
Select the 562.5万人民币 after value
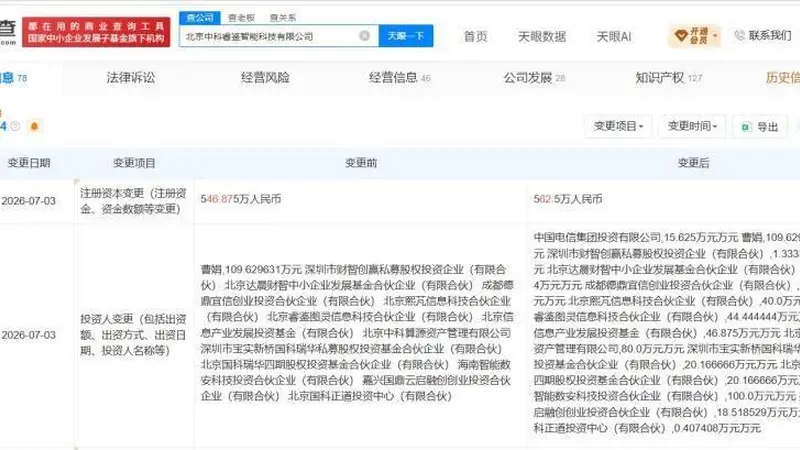point(568,199)
